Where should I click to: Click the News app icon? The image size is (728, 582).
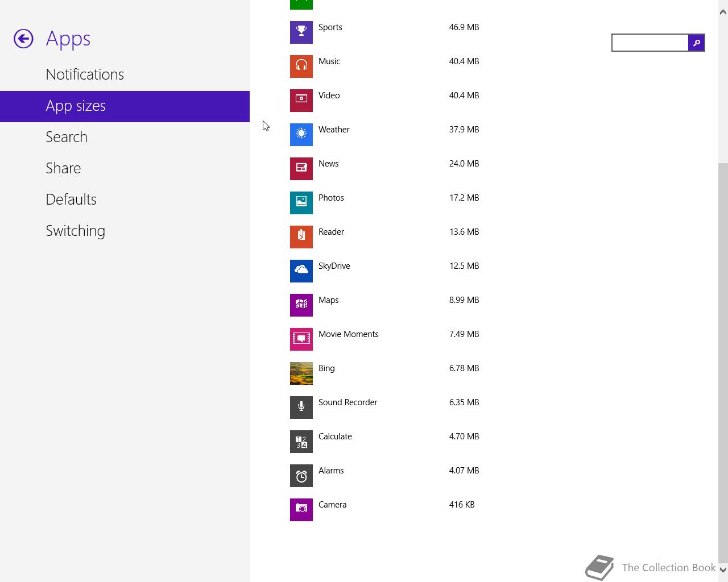point(301,169)
